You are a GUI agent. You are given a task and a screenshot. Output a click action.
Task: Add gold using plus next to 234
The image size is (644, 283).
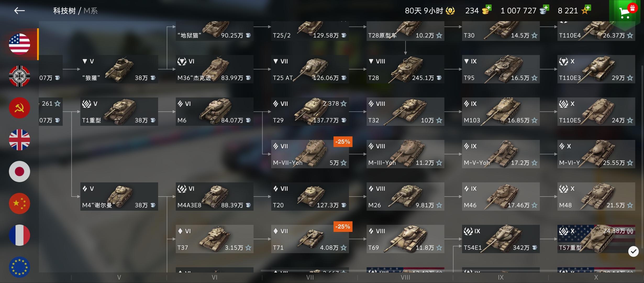pos(488,8)
